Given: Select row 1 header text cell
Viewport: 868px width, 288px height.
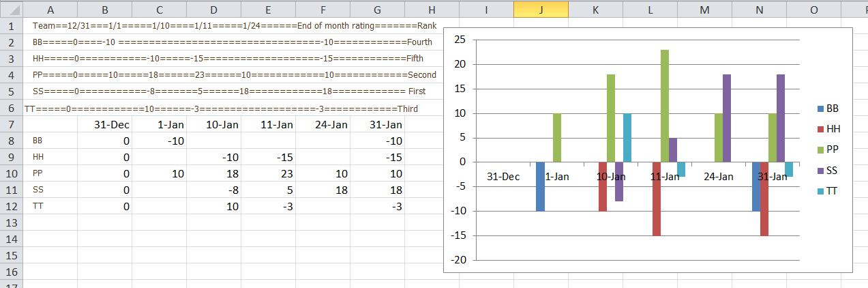Looking at the screenshot, I should click(x=235, y=25).
